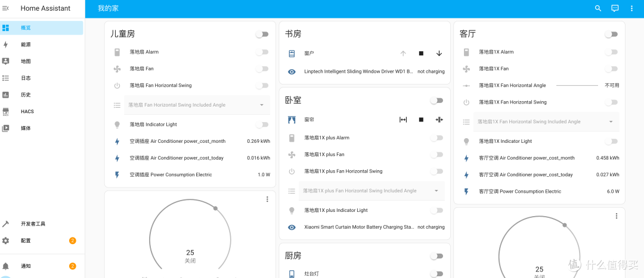The height and width of the screenshot is (278, 644).
Task: Toggle the 客厅 card header switch
Action: (x=611, y=34)
